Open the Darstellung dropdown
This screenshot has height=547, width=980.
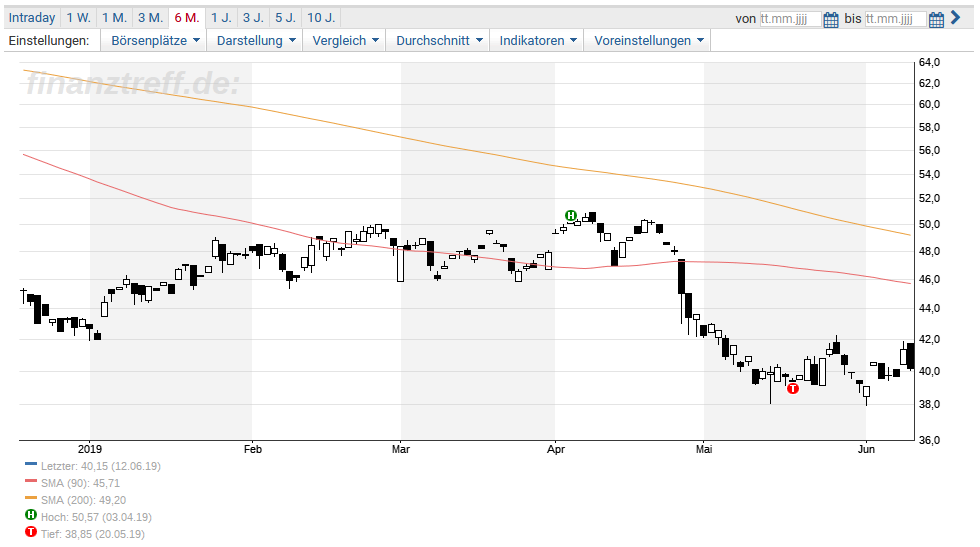(255, 41)
